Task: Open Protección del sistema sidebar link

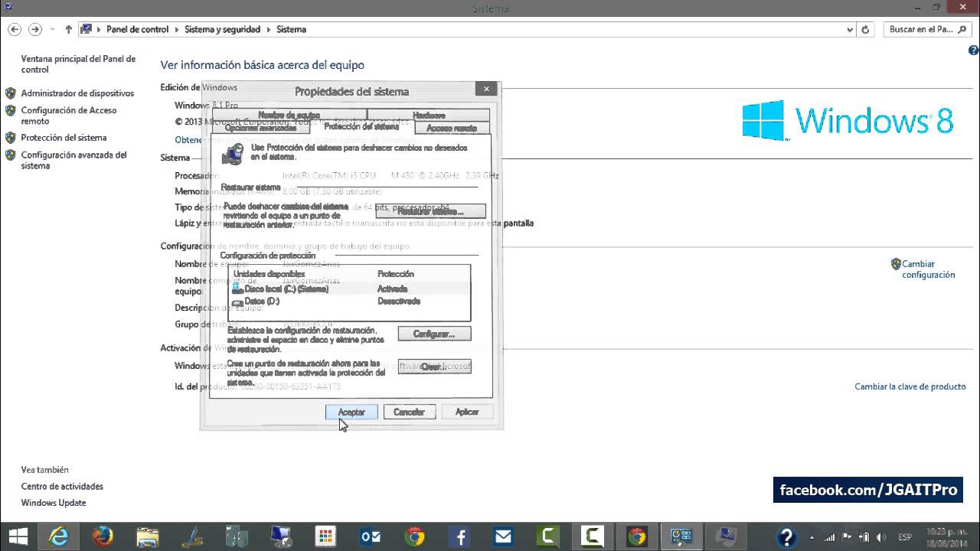Action: pyautogui.click(x=64, y=138)
